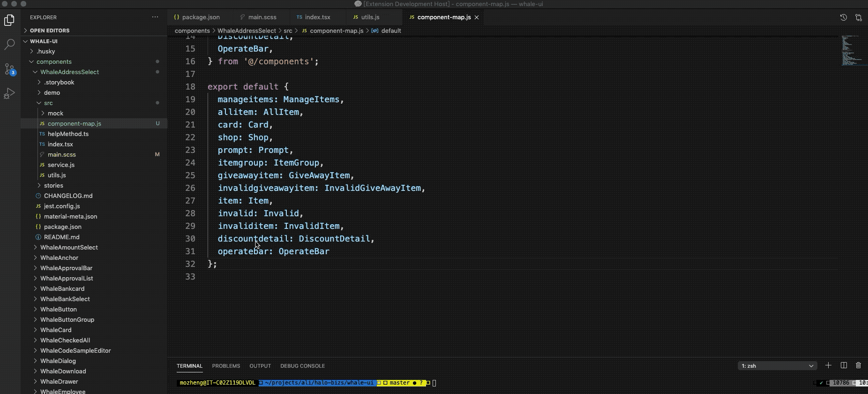This screenshot has width=868, height=394.
Task: Select the TERMINAL panel tab
Action: pyautogui.click(x=189, y=366)
